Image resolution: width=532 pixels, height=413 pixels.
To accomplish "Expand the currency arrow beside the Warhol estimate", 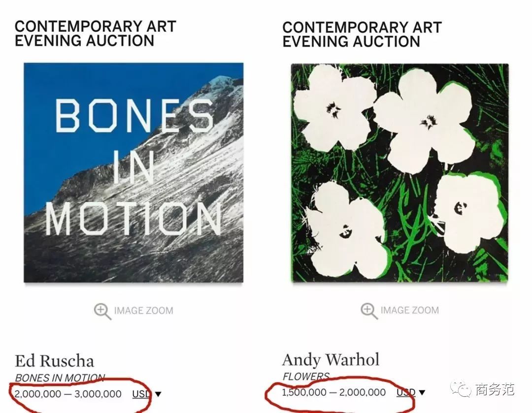I will [x=422, y=392].
